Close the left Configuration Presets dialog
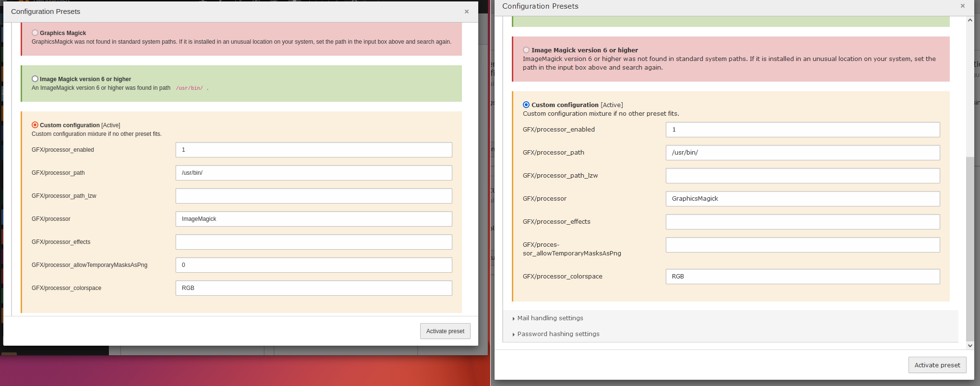 pos(466,12)
